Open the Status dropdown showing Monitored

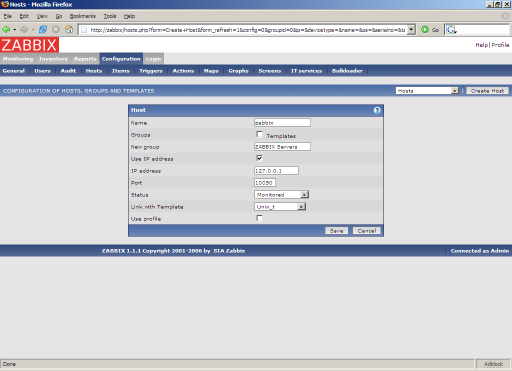pyautogui.click(x=282, y=195)
